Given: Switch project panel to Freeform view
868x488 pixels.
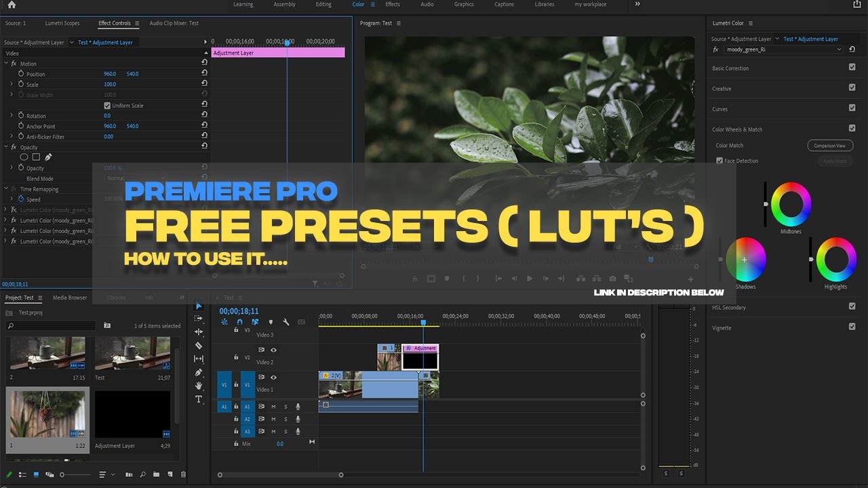Looking at the screenshot, I should click(50, 474).
